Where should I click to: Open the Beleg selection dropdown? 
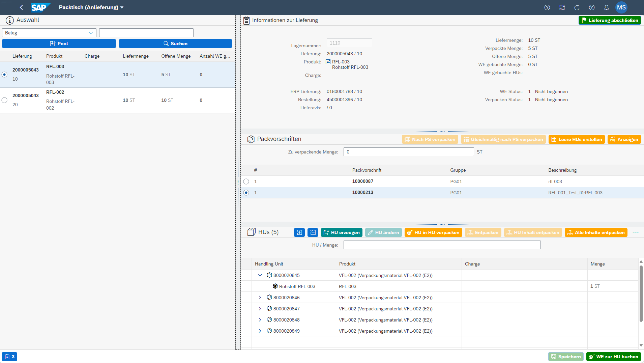pyautogui.click(x=49, y=33)
